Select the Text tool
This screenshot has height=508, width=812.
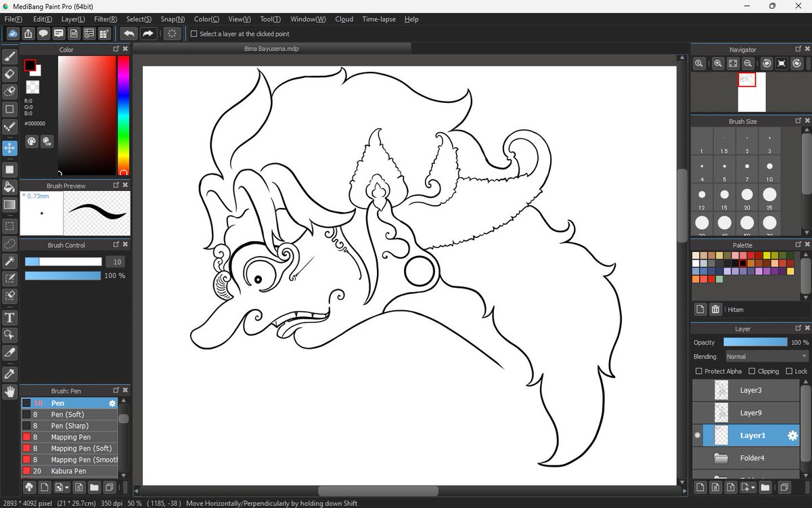click(9, 317)
